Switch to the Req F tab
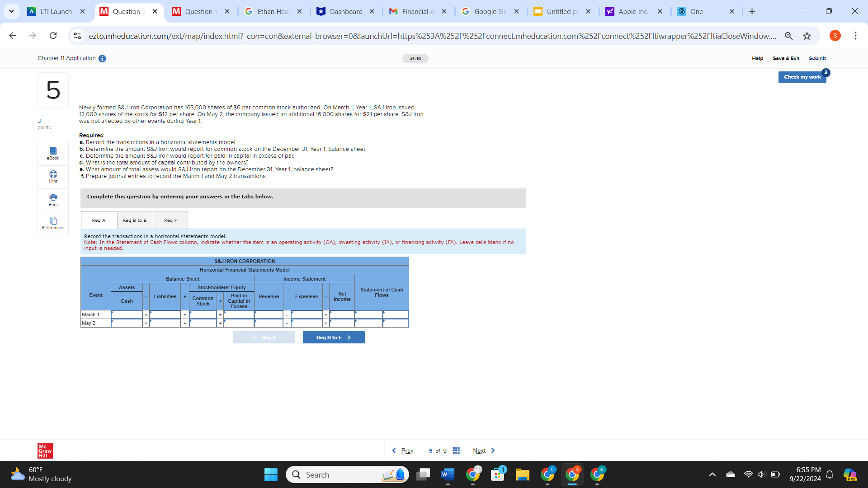 coord(170,220)
